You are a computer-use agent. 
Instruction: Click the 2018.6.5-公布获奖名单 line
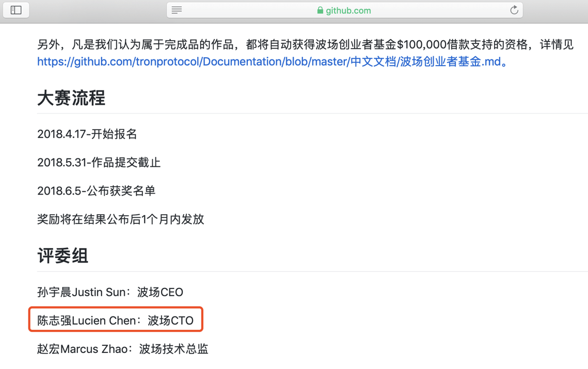click(x=97, y=191)
